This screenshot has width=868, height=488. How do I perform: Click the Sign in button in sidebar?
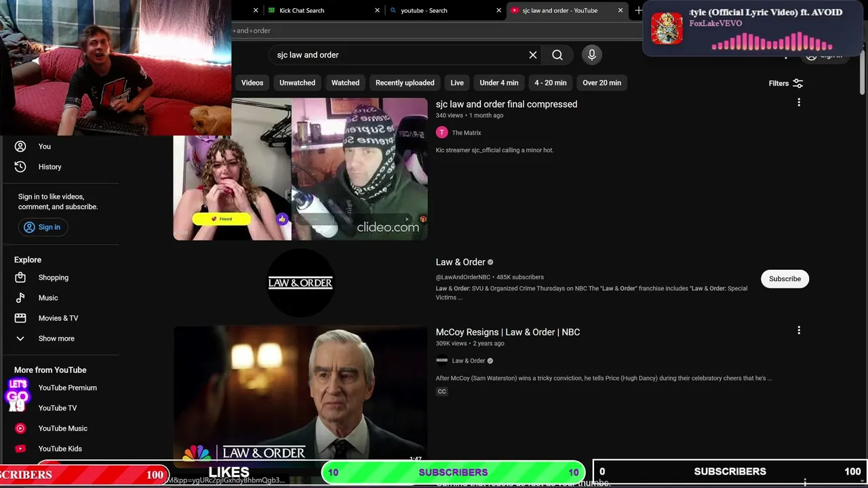[x=42, y=227]
